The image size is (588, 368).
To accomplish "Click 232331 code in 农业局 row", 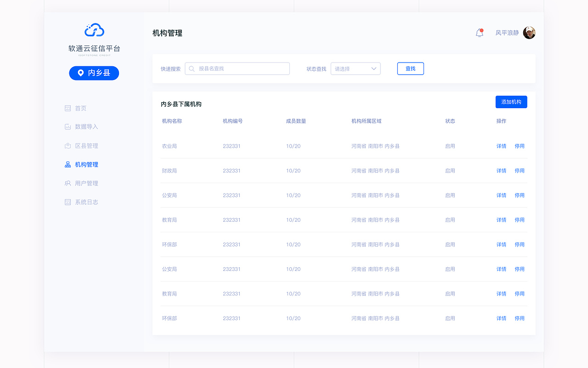I will coord(232,146).
